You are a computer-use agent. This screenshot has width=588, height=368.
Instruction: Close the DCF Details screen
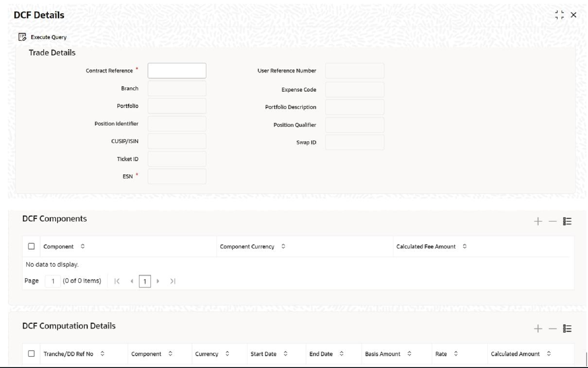pos(574,15)
